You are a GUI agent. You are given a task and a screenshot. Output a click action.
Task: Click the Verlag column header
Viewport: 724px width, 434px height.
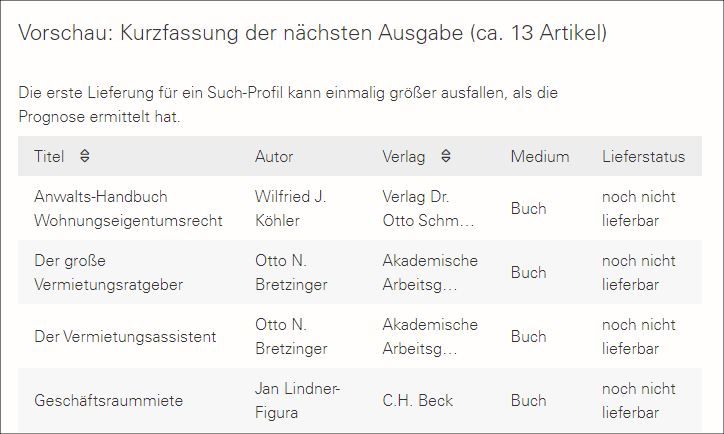point(404,156)
